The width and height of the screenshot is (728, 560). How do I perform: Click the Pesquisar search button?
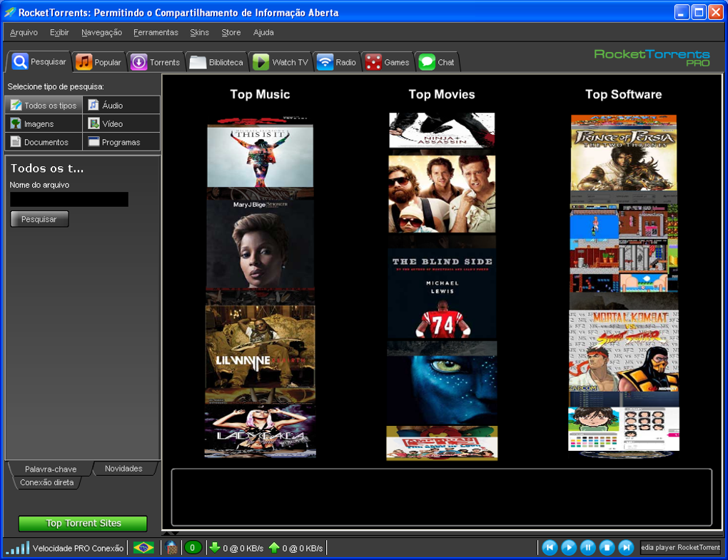[x=39, y=219]
